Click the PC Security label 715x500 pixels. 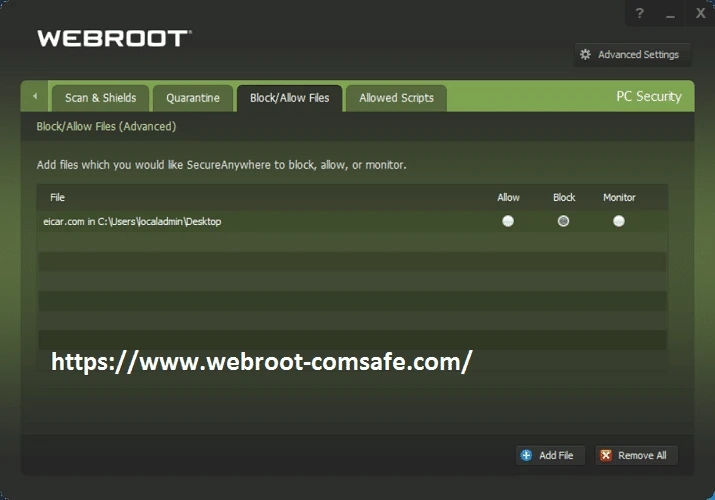pos(649,96)
